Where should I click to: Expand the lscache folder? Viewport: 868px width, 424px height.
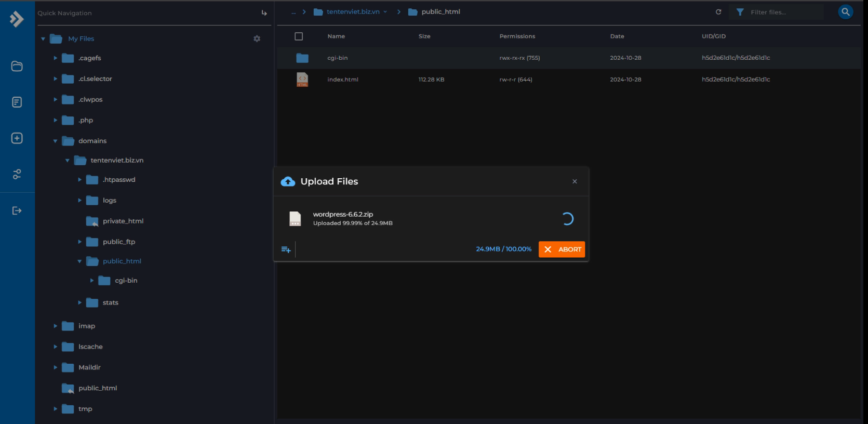pos(55,347)
